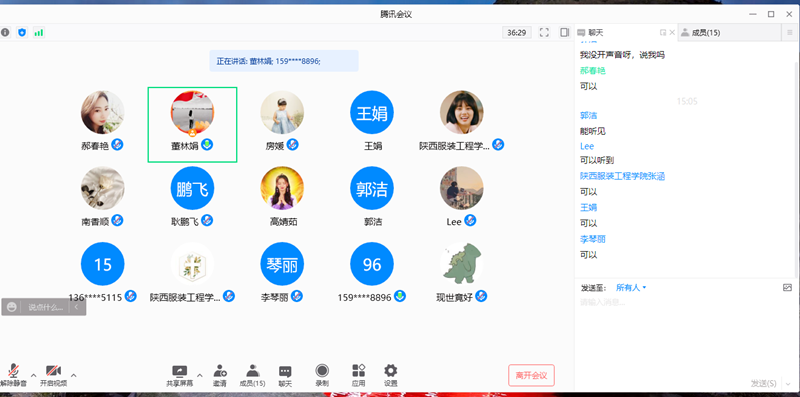Expand arrow next to 解除静音
Screen dimensions: 800x397
pyautogui.click(x=34, y=376)
